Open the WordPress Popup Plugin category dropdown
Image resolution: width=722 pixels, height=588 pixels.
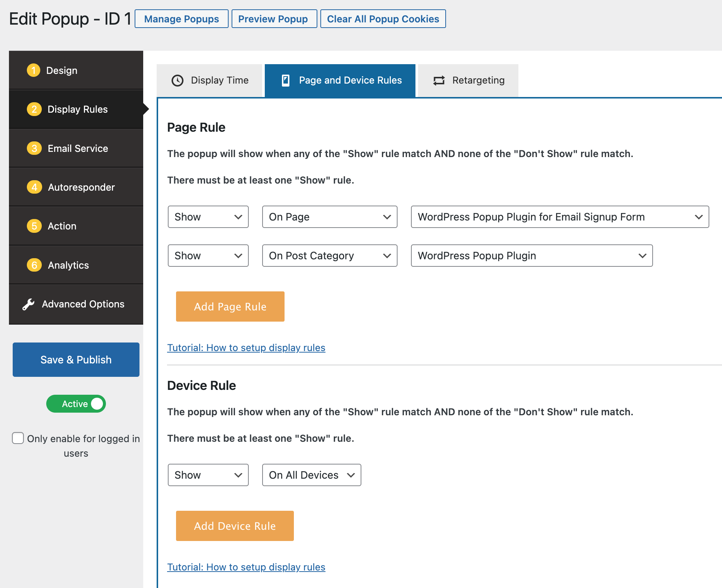point(531,256)
